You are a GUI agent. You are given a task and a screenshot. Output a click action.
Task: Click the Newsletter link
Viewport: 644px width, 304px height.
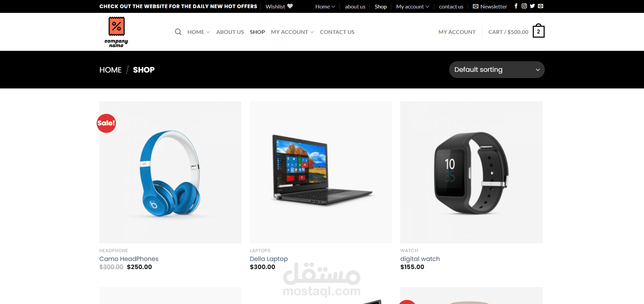pyautogui.click(x=490, y=6)
